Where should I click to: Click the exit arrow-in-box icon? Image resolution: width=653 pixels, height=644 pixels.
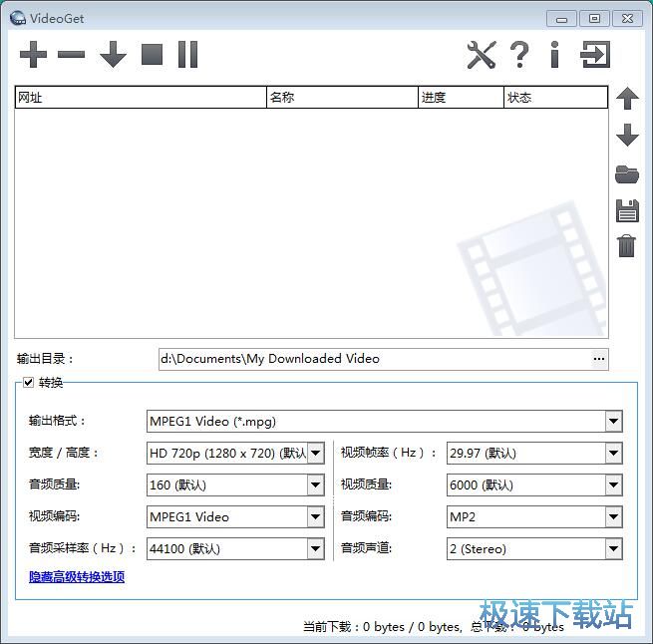point(595,55)
